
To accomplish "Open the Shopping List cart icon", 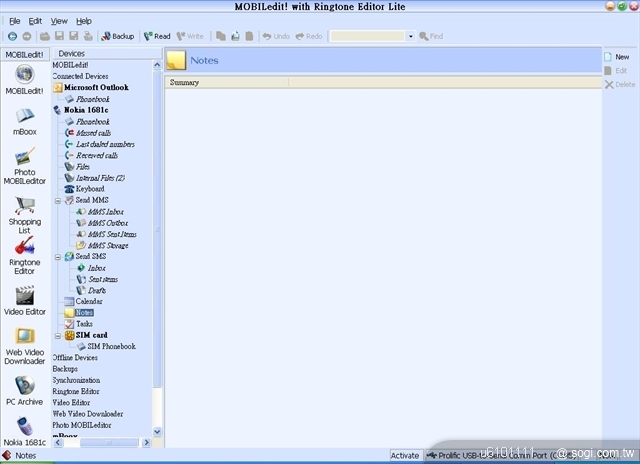I will pyautogui.click(x=24, y=205).
